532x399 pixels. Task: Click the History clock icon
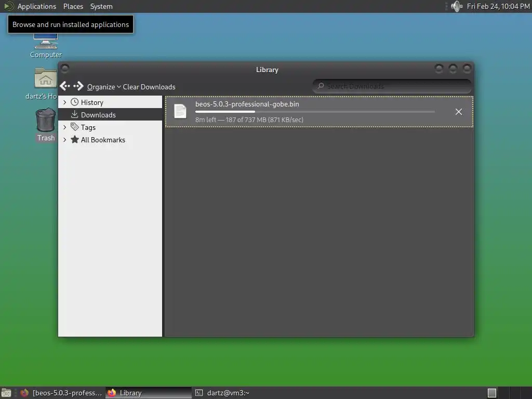[75, 102]
